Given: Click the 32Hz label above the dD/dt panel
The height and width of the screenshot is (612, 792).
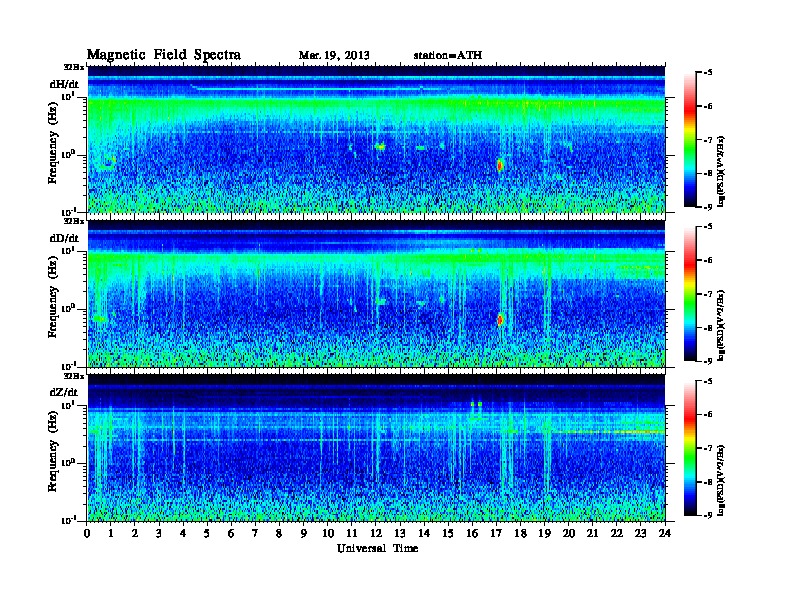Looking at the screenshot, I should click(74, 221).
